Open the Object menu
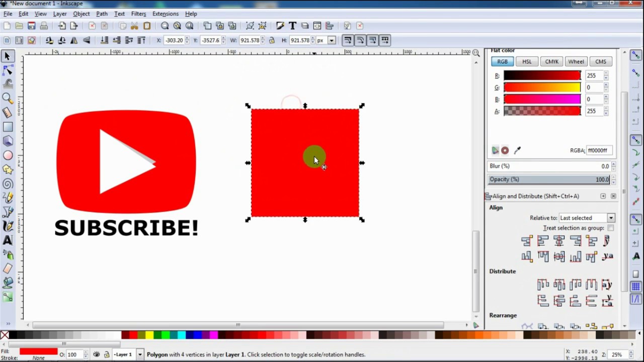 [x=82, y=14]
